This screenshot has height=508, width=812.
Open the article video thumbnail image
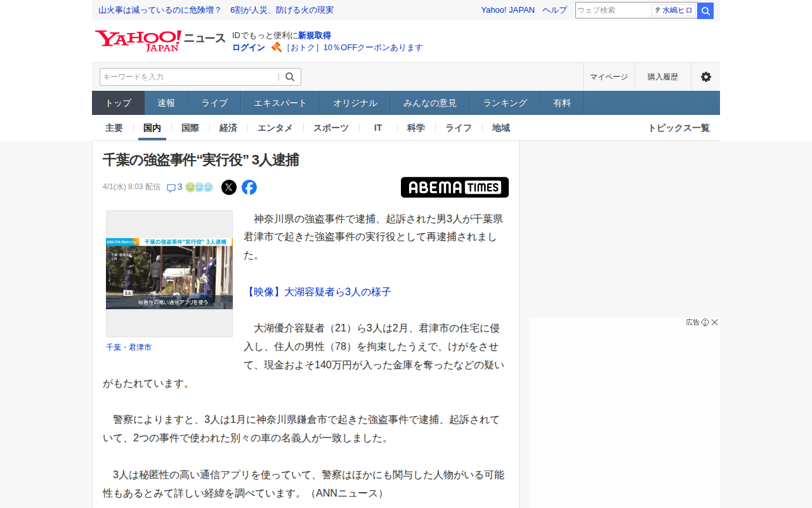coord(169,274)
